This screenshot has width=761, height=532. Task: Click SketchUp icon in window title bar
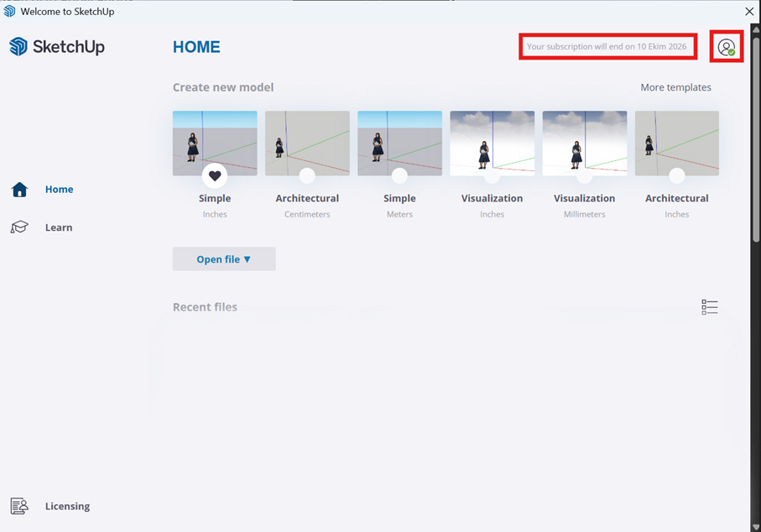pyautogui.click(x=9, y=12)
